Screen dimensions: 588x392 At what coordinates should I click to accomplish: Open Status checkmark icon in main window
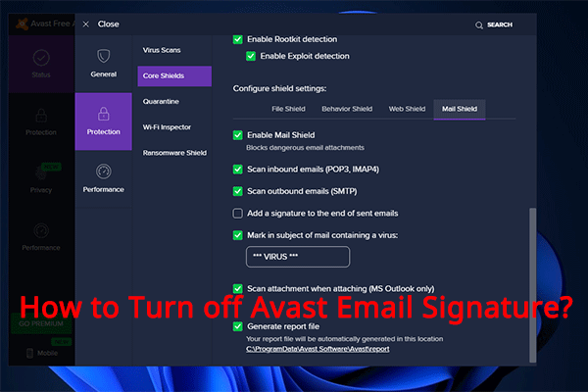point(41,58)
